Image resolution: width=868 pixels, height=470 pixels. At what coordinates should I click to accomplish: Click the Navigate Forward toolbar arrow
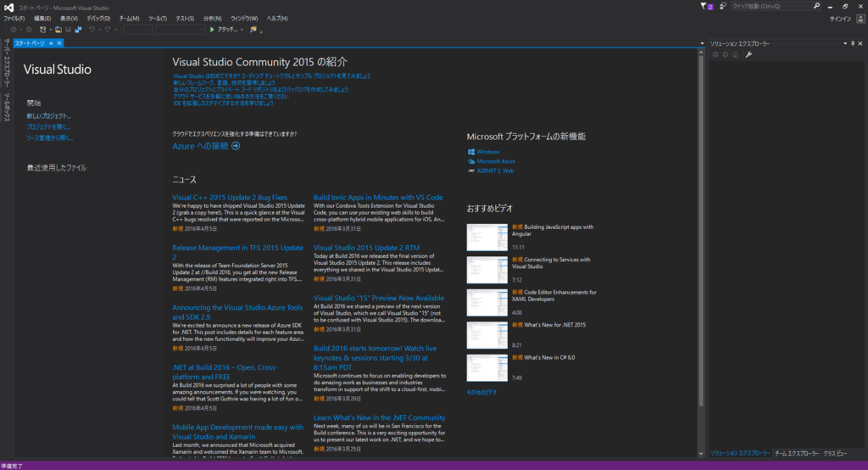pos(29,30)
